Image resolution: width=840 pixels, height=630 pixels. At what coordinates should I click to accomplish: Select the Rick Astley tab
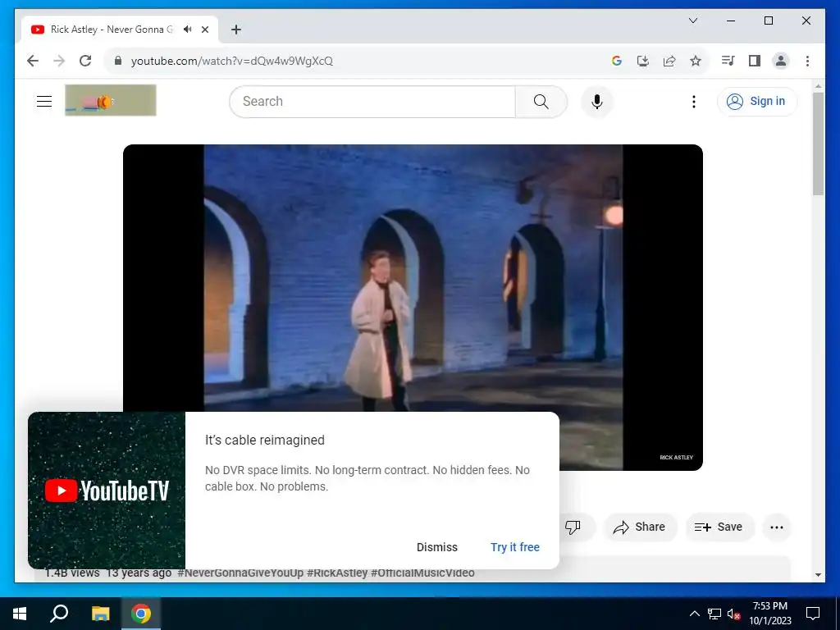pyautogui.click(x=120, y=30)
